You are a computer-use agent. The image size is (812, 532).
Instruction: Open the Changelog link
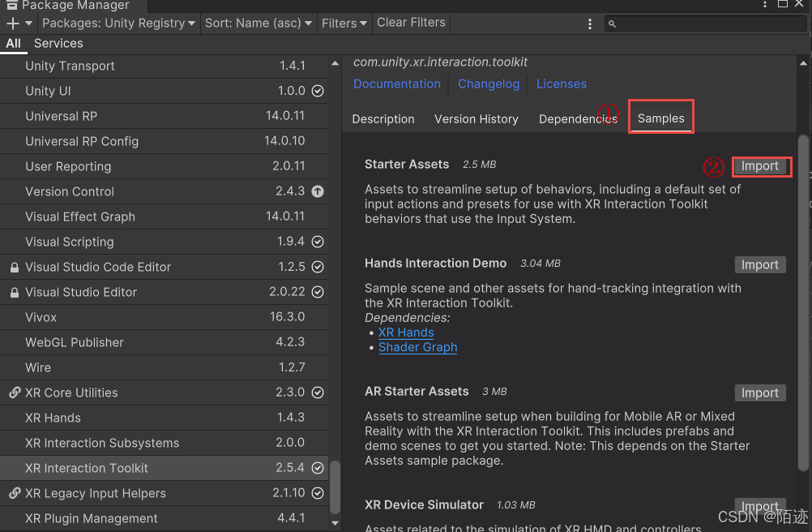coord(489,84)
